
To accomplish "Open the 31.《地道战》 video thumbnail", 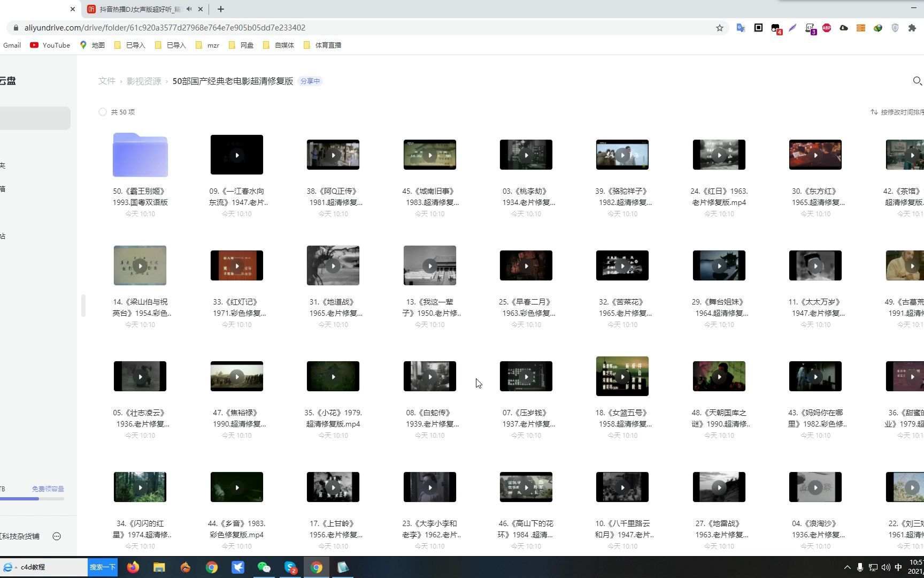I will coord(333,265).
